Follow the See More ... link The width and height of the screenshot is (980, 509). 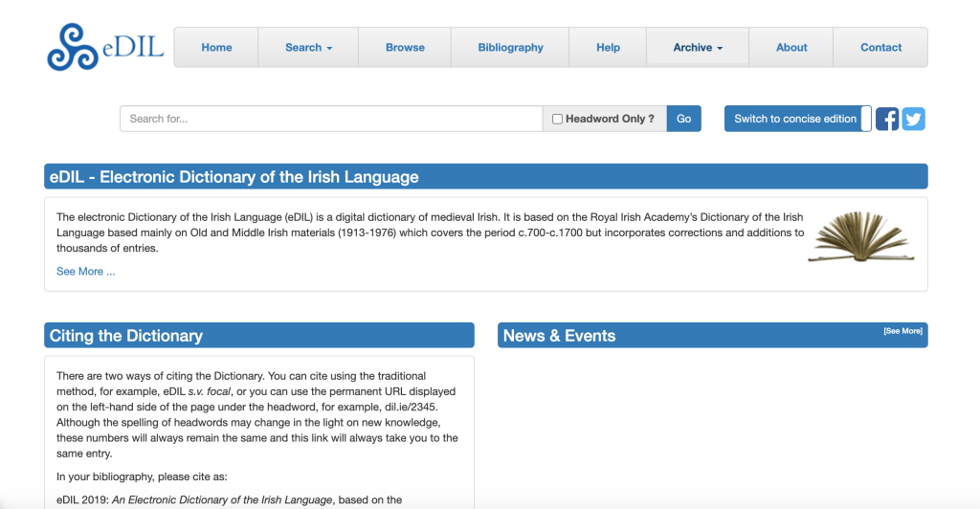pos(85,272)
